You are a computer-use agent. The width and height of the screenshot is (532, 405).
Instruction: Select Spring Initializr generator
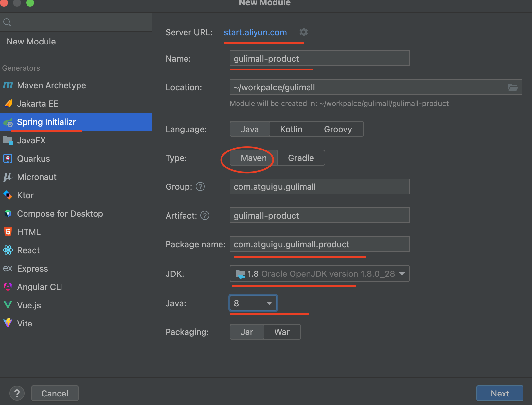[76, 122]
